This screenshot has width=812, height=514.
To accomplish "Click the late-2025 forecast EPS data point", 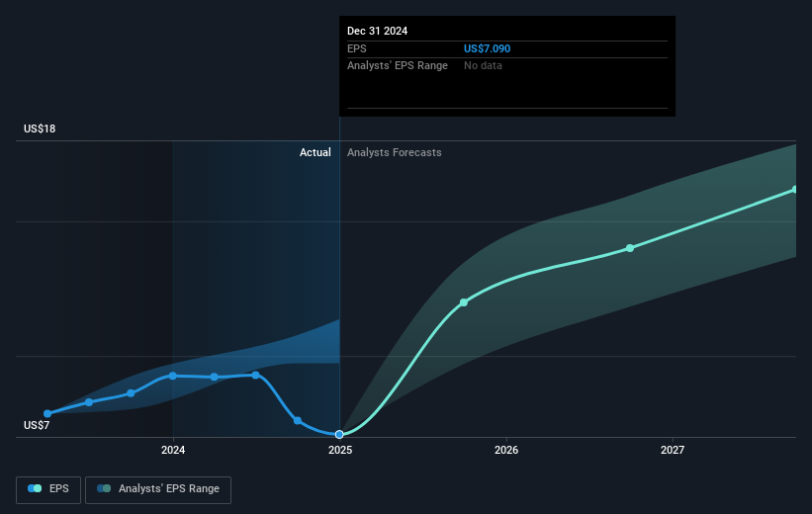I will [x=464, y=302].
